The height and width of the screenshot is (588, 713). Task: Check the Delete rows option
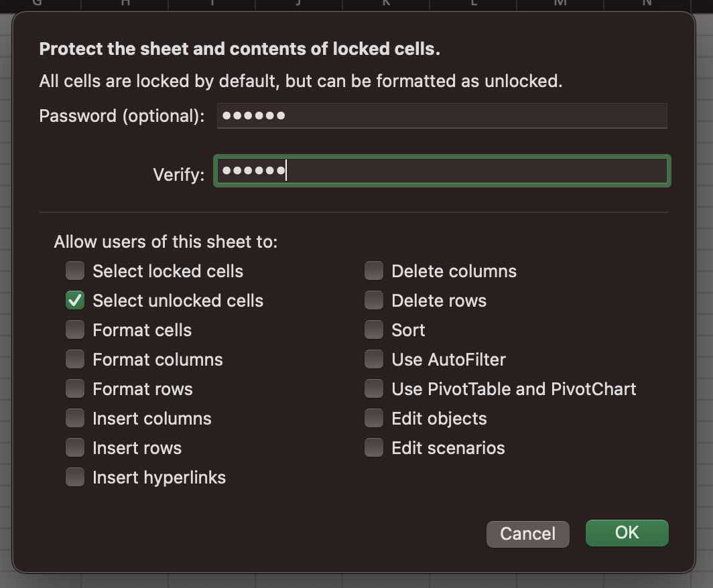374,300
